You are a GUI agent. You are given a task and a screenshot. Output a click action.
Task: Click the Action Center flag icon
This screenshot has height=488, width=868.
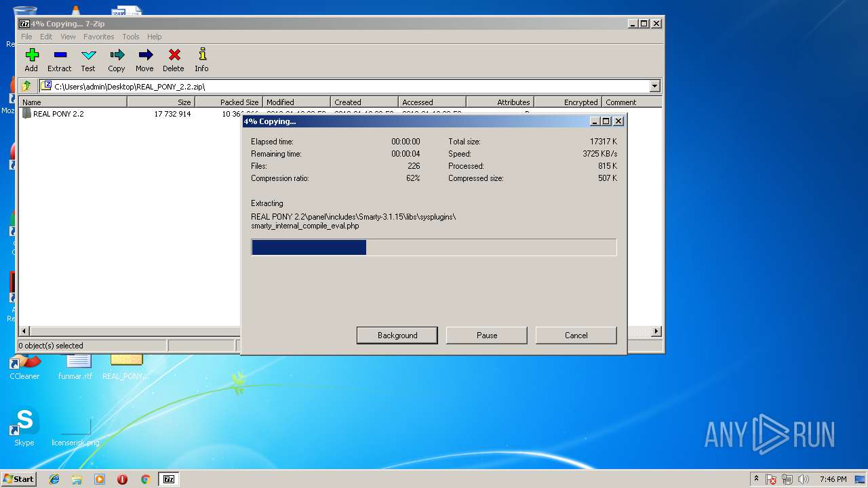[x=771, y=479]
